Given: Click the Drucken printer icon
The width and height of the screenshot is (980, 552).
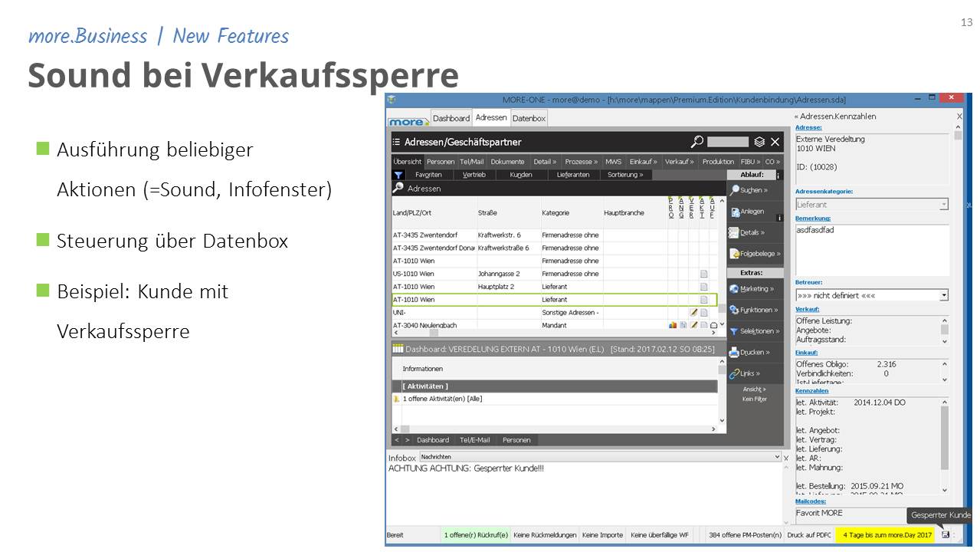Looking at the screenshot, I should coord(735,353).
